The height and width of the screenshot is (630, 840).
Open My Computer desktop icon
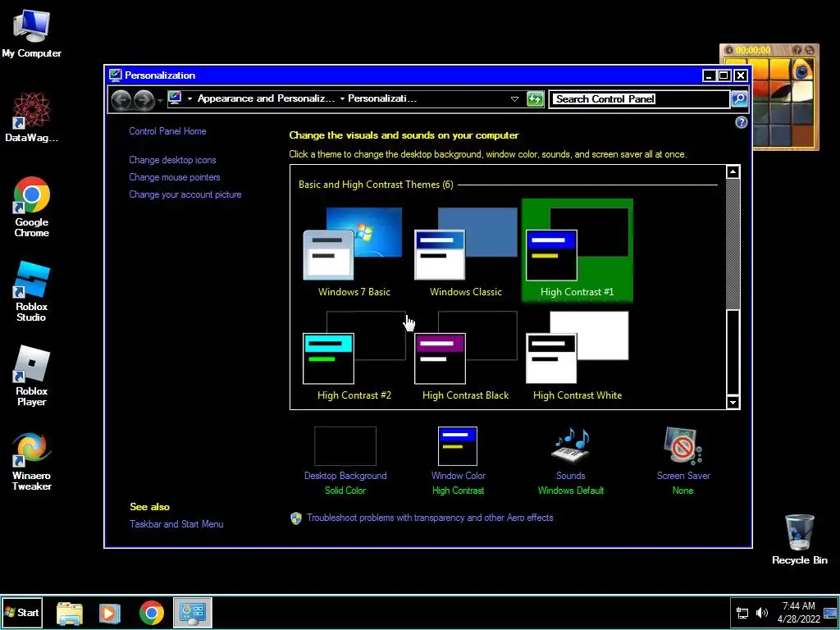(x=32, y=34)
